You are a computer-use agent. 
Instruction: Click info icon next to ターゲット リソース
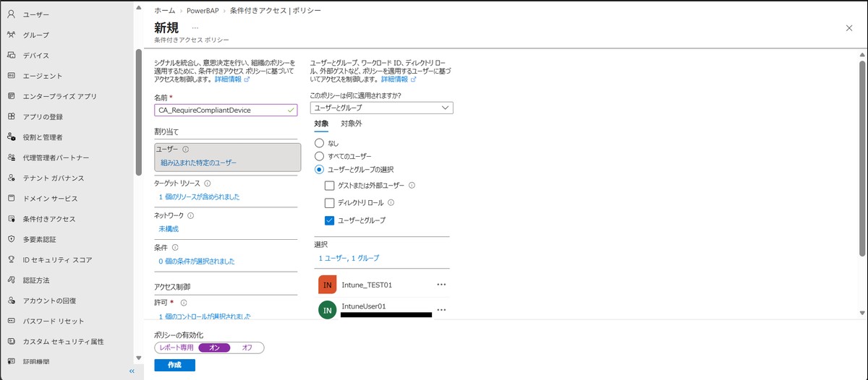click(208, 183)
